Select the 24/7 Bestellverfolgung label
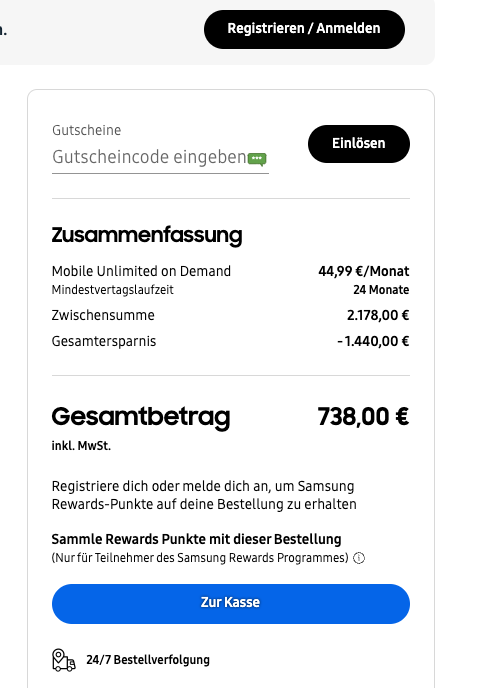The image size is (489, 688). click(x=148, y=660)
